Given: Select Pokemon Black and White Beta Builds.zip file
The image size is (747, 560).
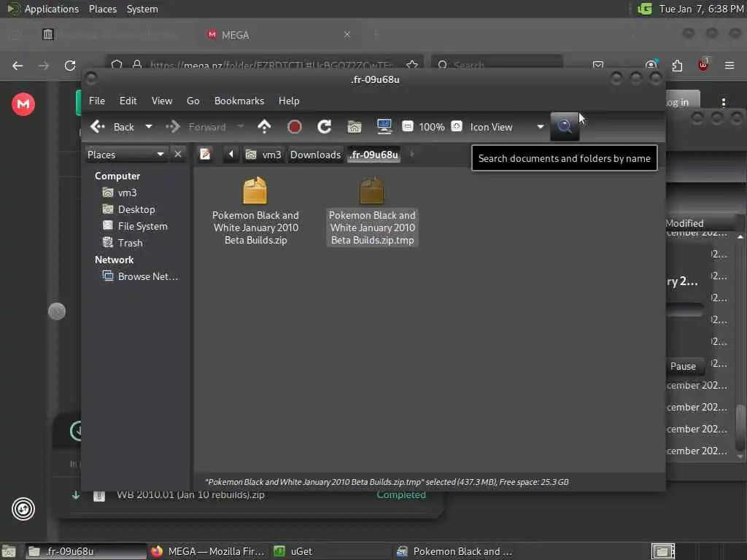Looking at the screenshot, I should (x=255, y=210).
